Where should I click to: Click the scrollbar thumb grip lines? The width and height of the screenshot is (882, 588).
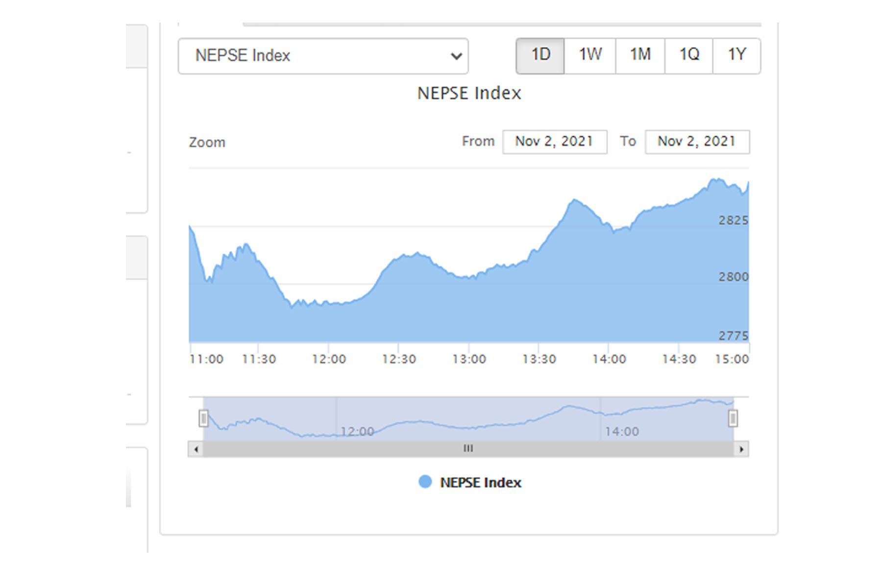[468, 449]
